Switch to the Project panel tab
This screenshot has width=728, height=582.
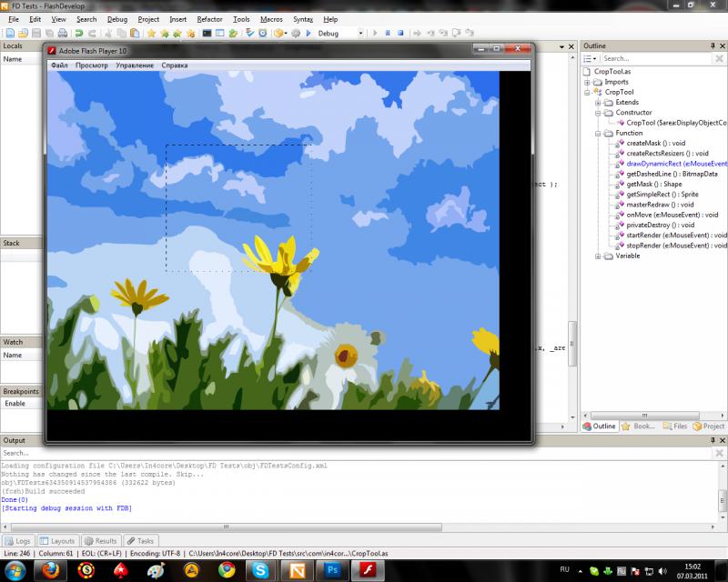[x=709, y=426]
